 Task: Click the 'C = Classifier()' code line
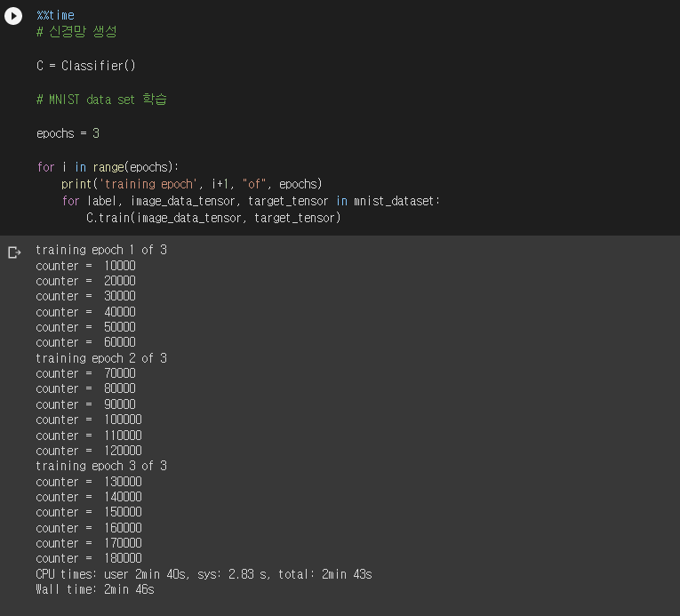(x=86, y=66)
